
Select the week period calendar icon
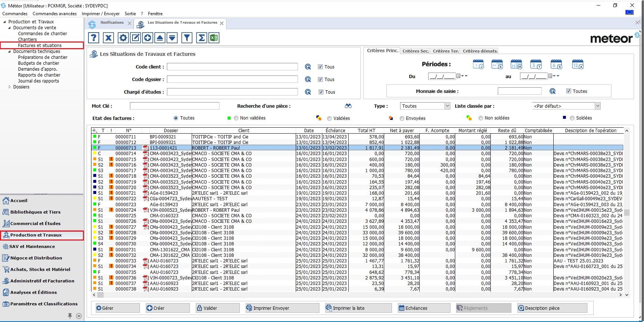pyautogui.click(x=497, y=64)
